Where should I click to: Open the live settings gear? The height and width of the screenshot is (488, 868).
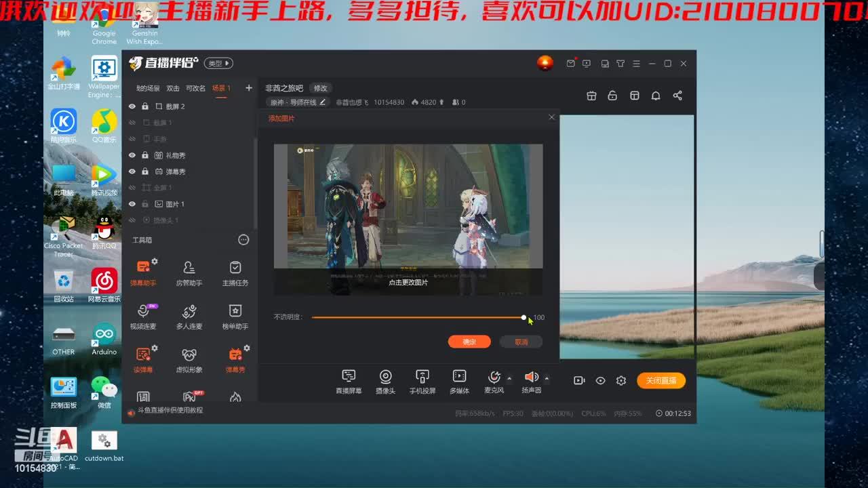point(621,381)
